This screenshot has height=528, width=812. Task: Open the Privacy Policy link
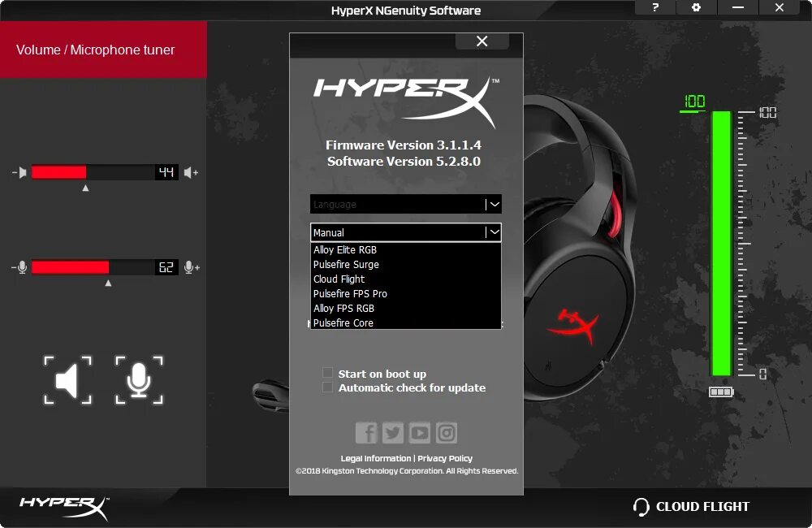click(445, 459)
